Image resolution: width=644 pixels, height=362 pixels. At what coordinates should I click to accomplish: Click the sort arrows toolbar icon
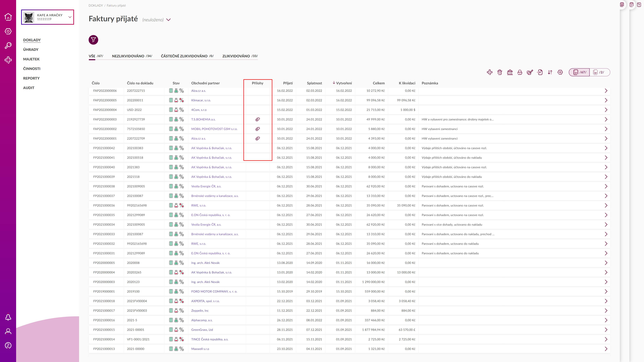pos(550,72)
